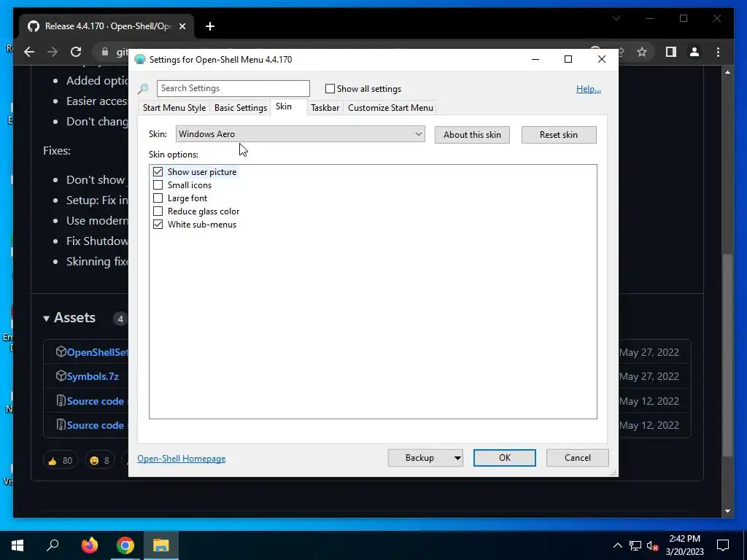Enable Small icons option
747x560 pixels.
(158, 184)
